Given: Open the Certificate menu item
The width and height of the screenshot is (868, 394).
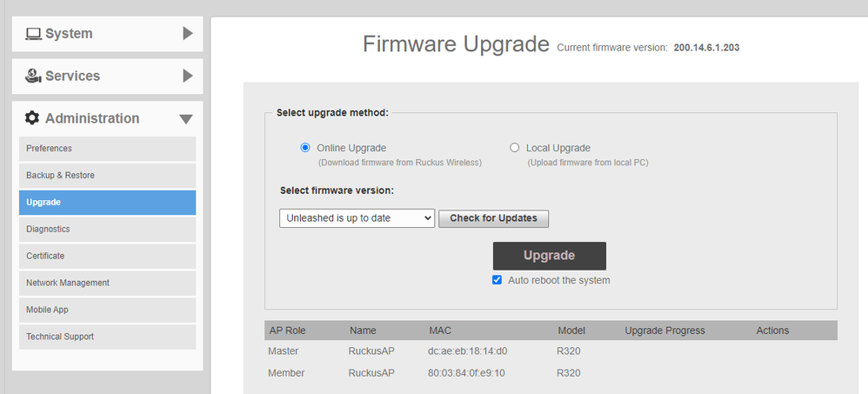Looking at the screenshot, I should point(107,257).
